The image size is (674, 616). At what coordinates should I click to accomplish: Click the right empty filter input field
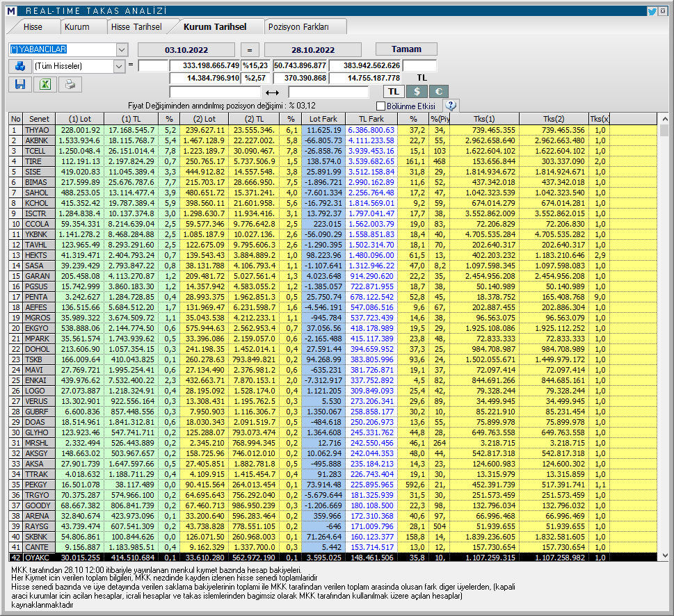click(x=328, y=92)
